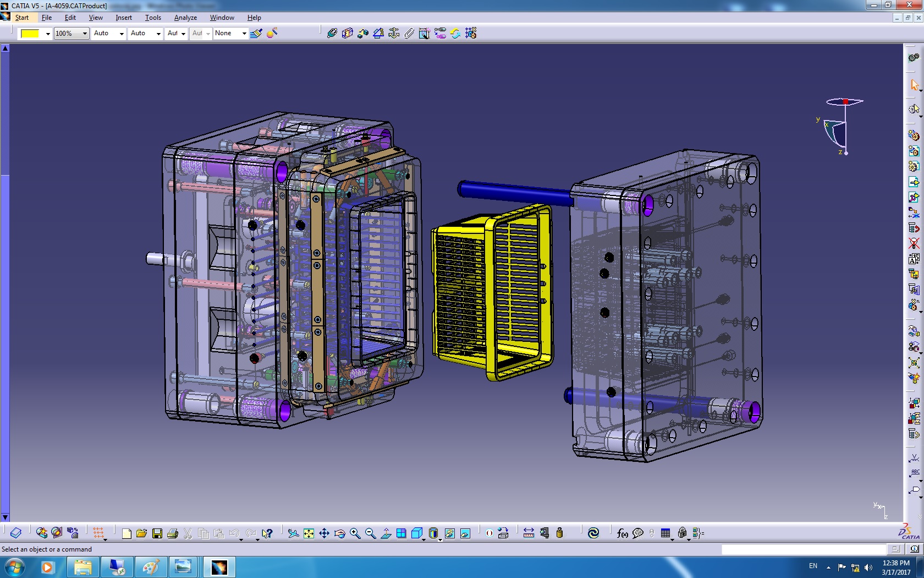Open the fill color dropdown arrow

point(48,34)
